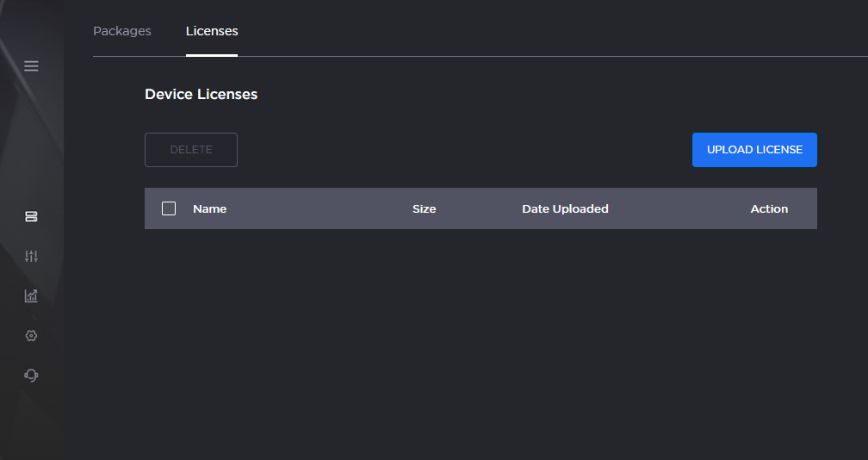Switch to the Packages tab

click(121, 31)
